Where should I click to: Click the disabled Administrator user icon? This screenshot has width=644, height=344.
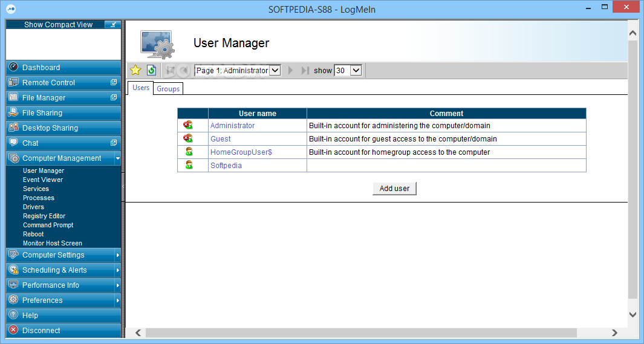point(188,125)
